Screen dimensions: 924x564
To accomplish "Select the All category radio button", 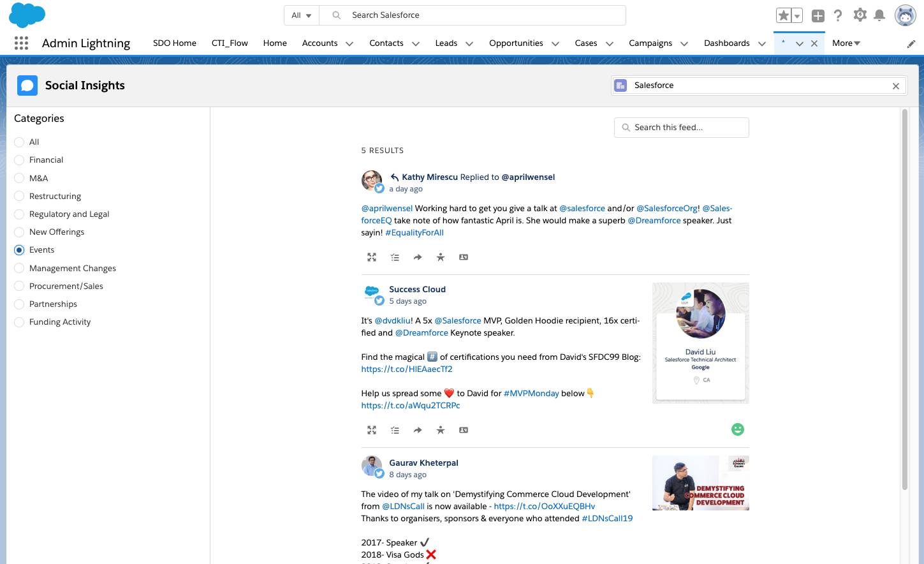I will coord(19,142).
